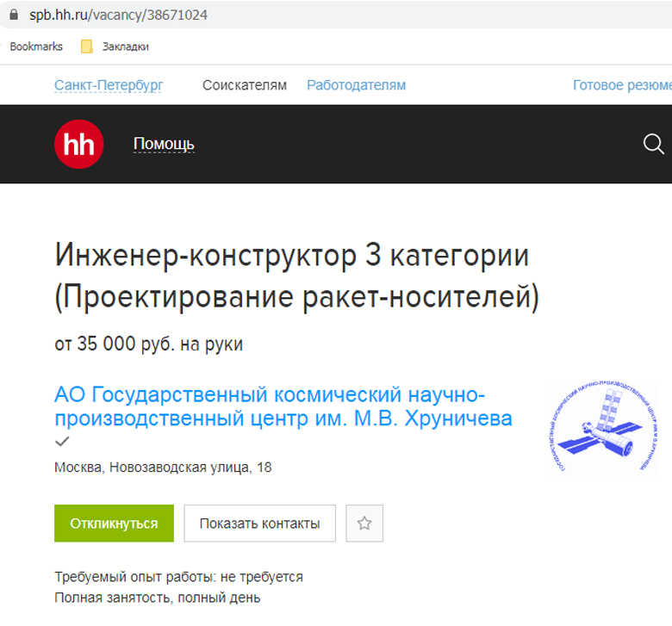
Task: Click the от 35 000 руб. salary text
Action: point(149,344)
